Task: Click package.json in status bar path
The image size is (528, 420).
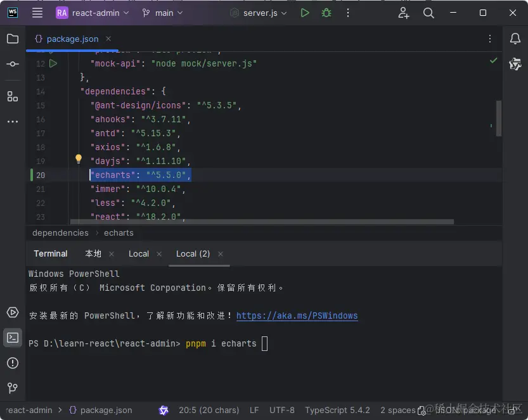Action: click(x=101, y=410)
